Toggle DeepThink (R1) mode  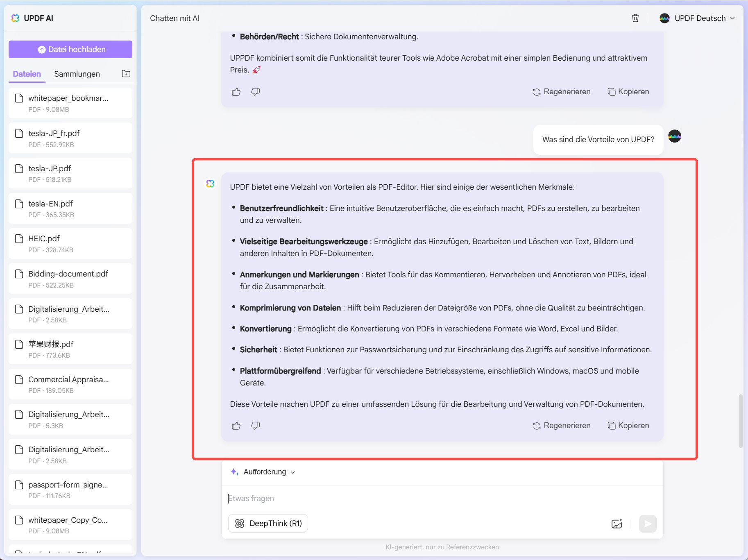point(268,524)
